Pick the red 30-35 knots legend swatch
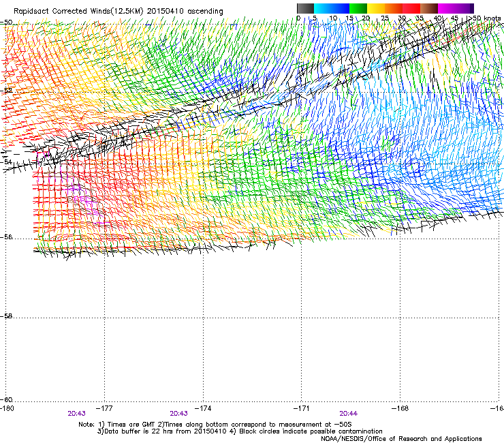This screenshot has width=504, height=443. (x=411, y=8)
